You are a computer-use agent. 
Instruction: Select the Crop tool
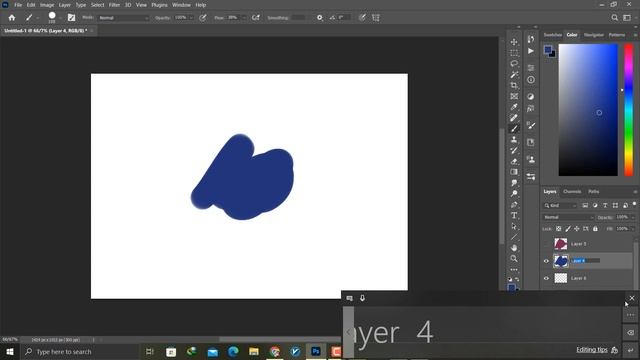pos(514,85)
